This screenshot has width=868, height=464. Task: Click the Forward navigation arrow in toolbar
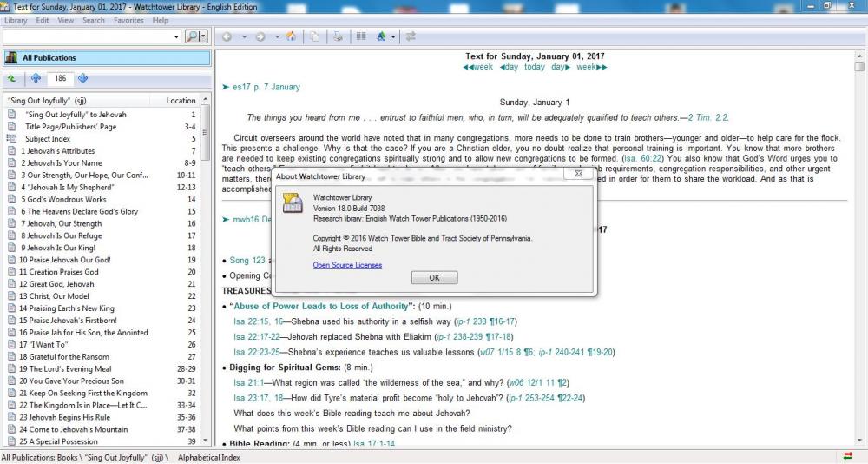260,36
